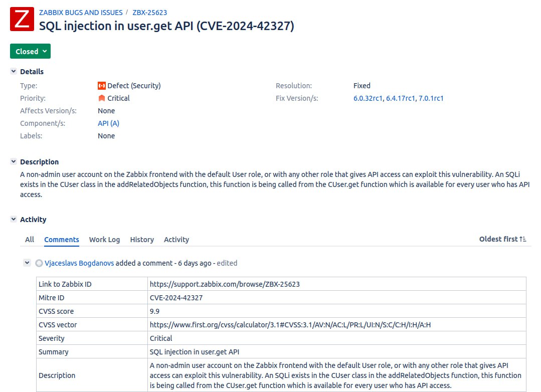
Task: Click the Mitre ID label cell
Action: point(92,297)
